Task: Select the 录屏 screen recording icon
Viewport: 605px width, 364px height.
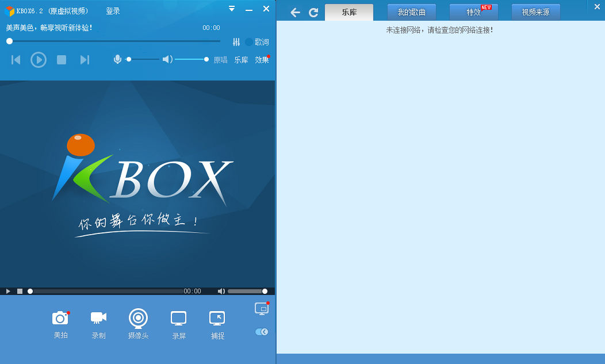Action: pyautogui.click(x=178, y=318)
